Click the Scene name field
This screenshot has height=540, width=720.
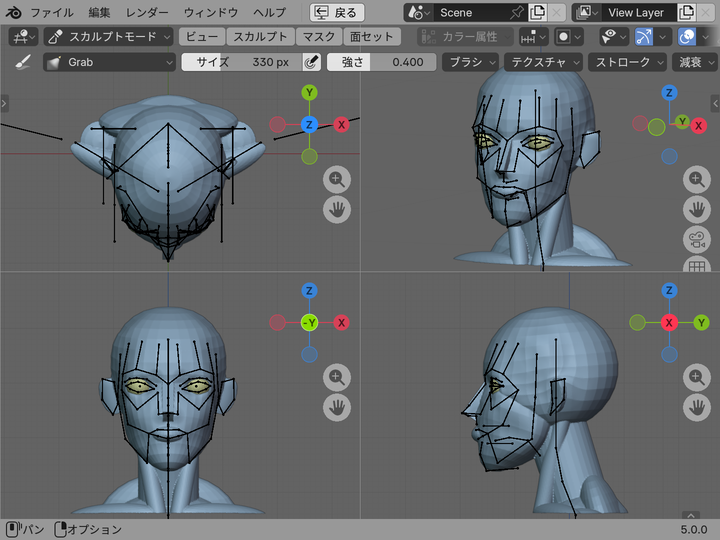[471, 12]
